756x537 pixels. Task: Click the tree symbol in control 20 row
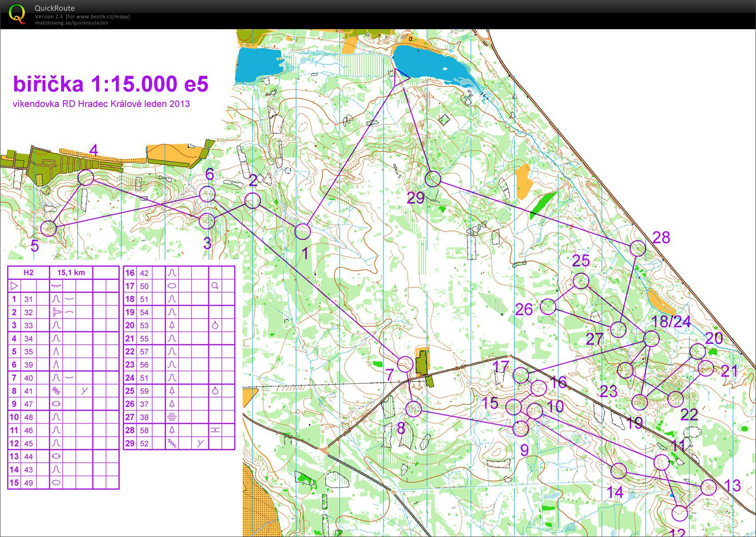(x=172, y=325)
